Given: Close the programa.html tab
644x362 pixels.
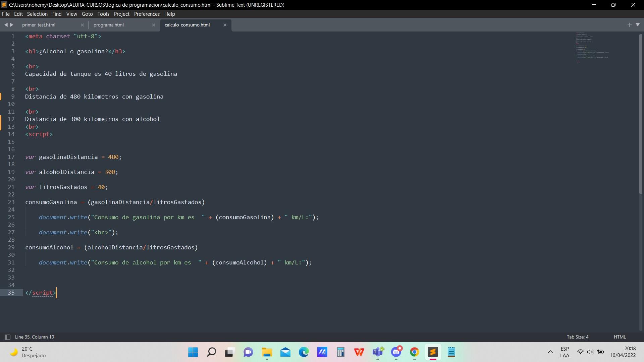Looking at the screenshot, I should tap(154, 25).
